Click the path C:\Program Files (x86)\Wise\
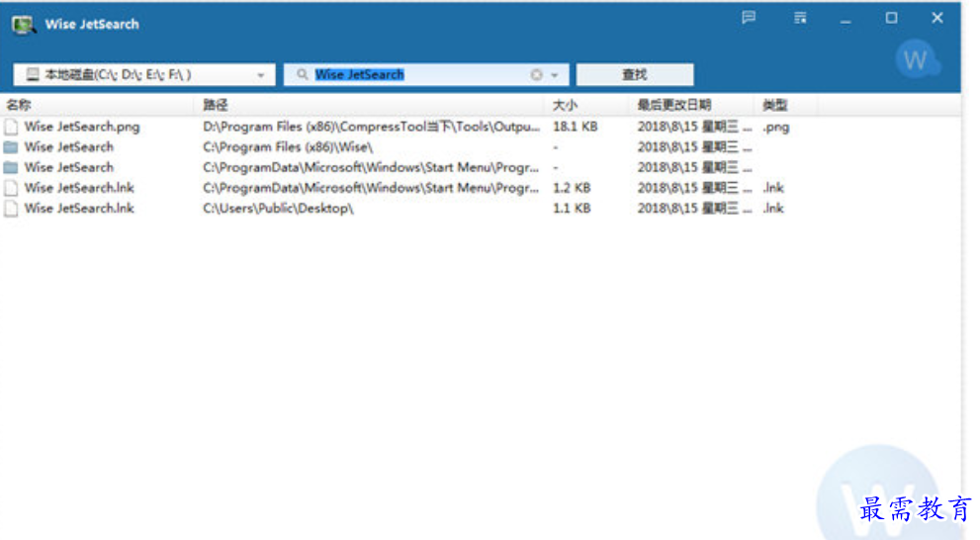The height and width of the screenshot is (540, 980). [288, 147]
